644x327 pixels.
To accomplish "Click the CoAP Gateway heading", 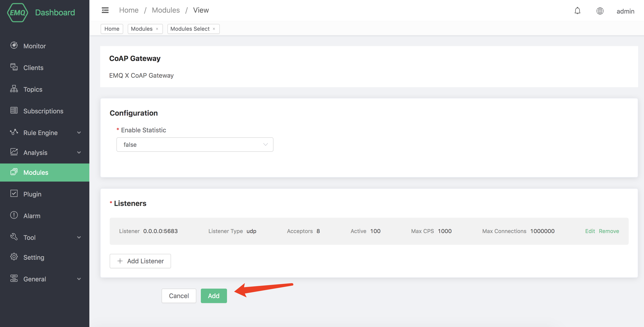I will pyautogui.click(x=135, y=58).
